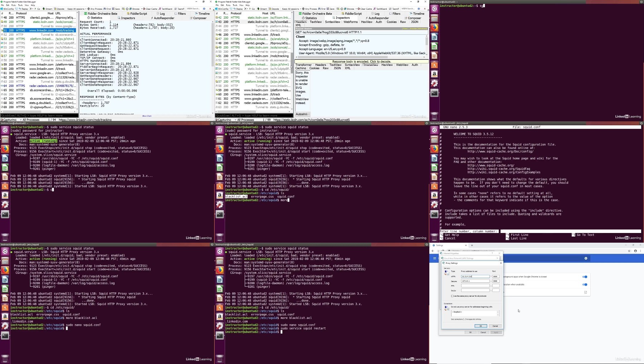Open the FiddlerScript tab in Fiddler Inspectors window

pos(352,14)
